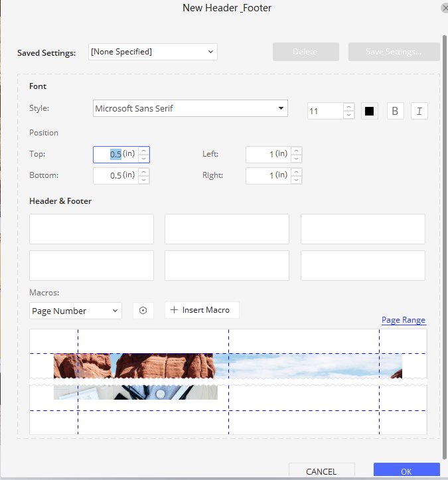Click Save Settings button
448x480 pixels.
394,52
